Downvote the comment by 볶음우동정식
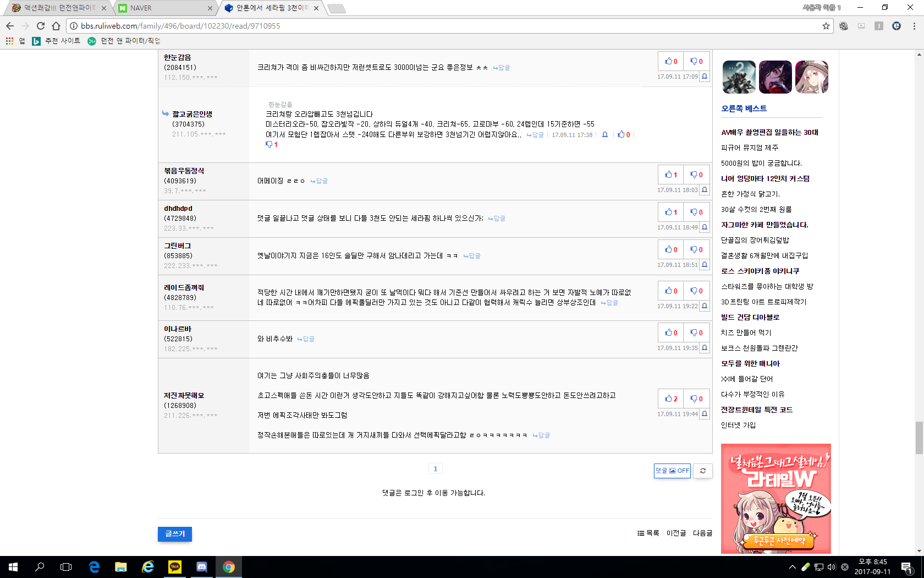This screenshot has width=924, height=578. (696, 175)
